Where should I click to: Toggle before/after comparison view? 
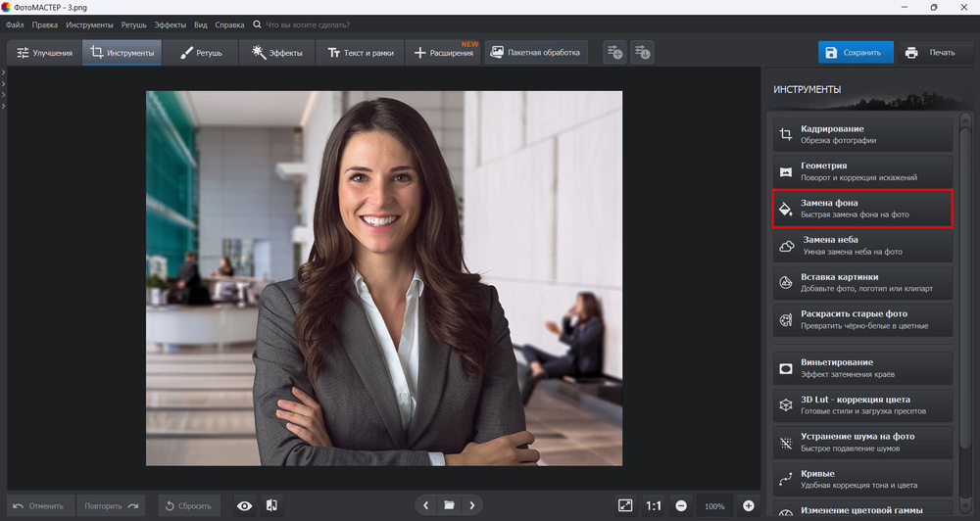coord(271,505)
